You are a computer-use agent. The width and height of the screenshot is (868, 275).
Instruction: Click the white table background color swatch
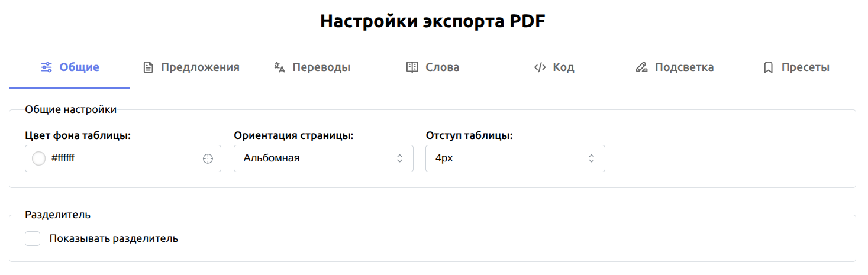click(38, 158)
